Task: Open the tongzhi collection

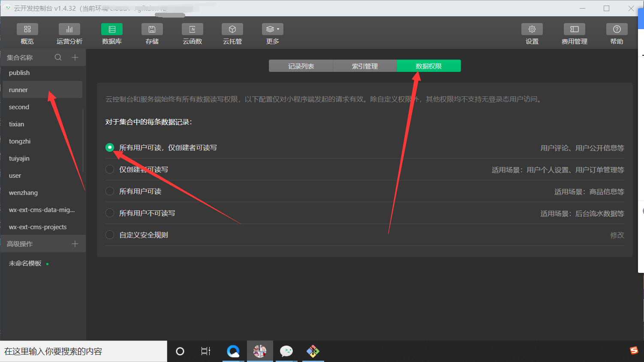Action: click(x=42, y=141)
